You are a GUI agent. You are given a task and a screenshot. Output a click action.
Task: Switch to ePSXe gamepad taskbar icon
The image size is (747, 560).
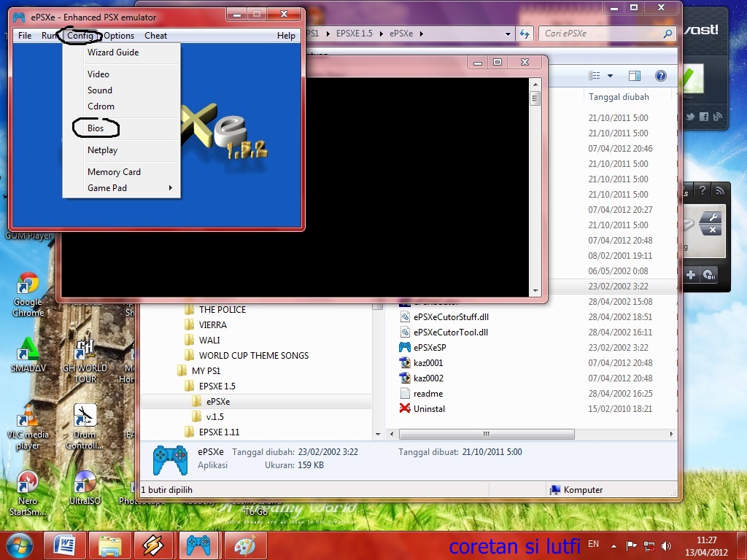[x=198, y=545]
